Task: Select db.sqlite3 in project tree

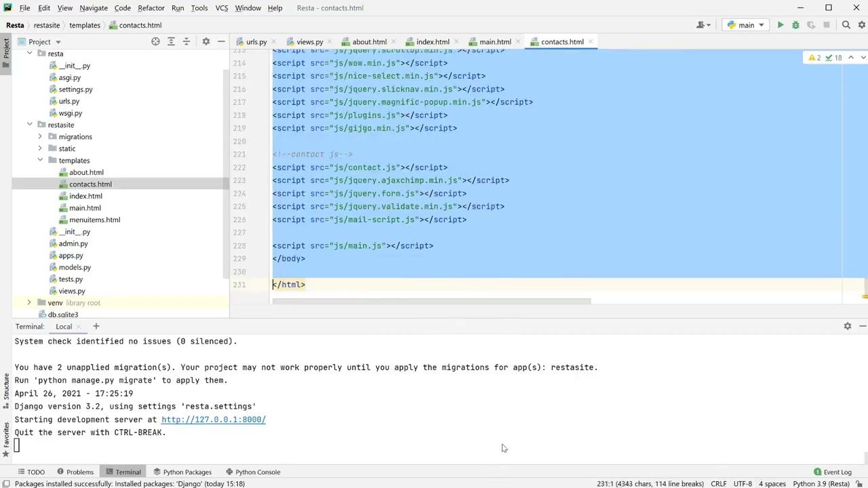Action: click(x=62, y=314)
